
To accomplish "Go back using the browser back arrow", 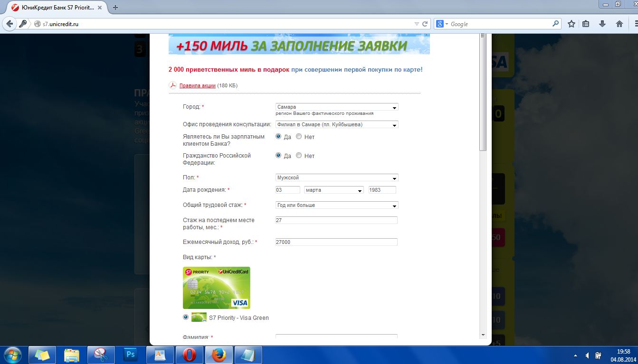I will [x=10, y=24].
